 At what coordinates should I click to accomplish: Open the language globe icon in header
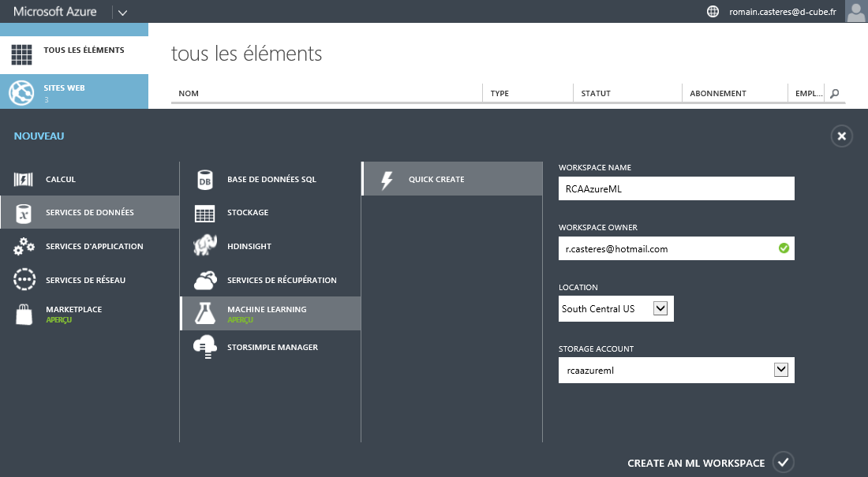point(713,12)
